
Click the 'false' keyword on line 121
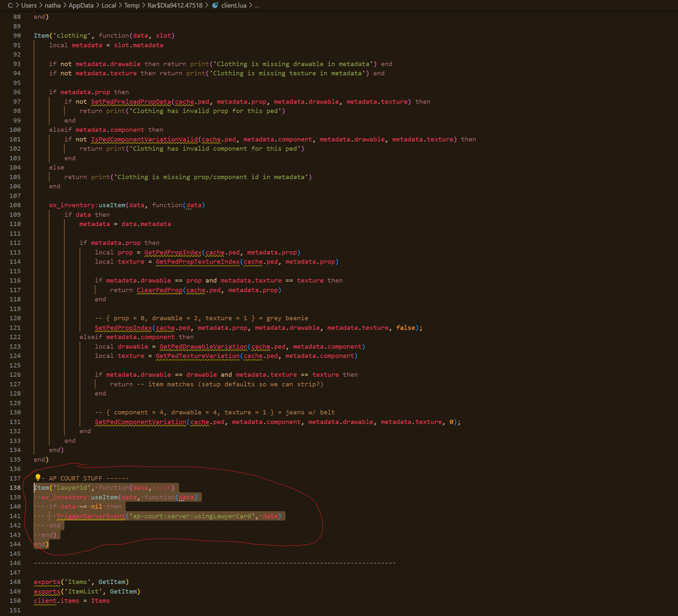click(x=406, y=328)
